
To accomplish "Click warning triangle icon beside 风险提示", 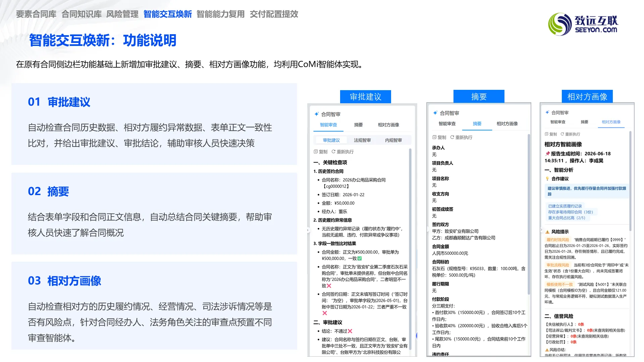I will click(x=547, y=232).
